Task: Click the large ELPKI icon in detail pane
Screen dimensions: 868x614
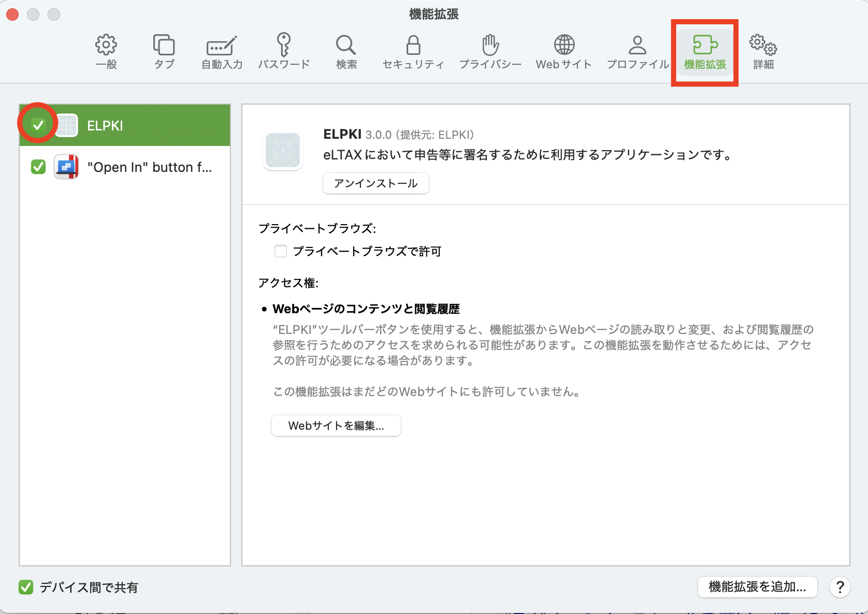Action: (x=283, y=151)
